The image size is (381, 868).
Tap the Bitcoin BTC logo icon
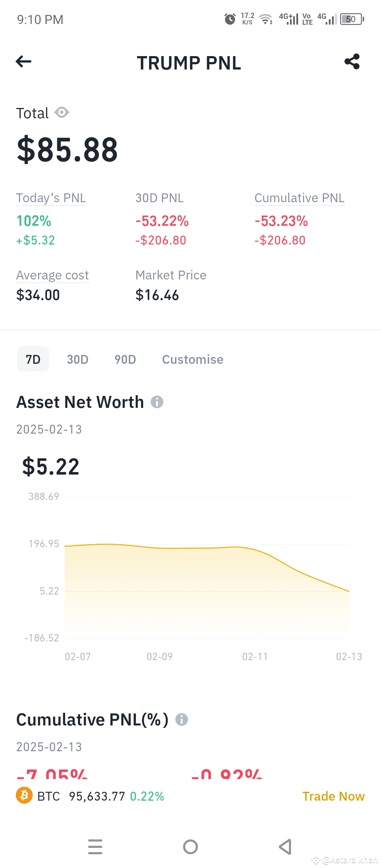click(24, 795)
